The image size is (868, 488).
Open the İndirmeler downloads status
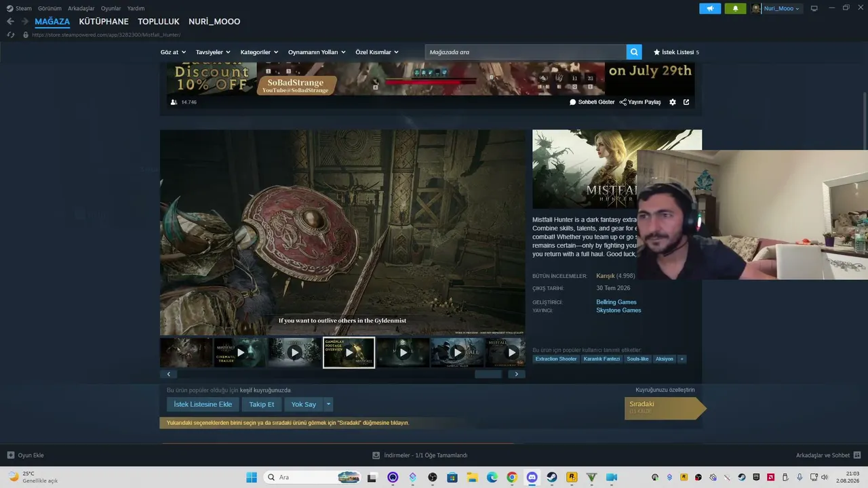(x=420, y=455)
